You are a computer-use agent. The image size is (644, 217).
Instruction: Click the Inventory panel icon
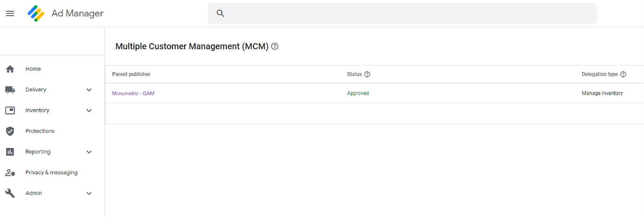click(x=10, y=110)
